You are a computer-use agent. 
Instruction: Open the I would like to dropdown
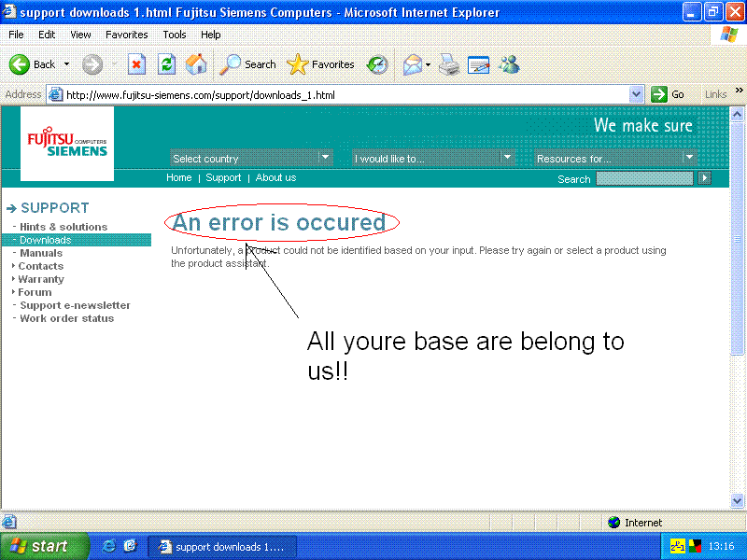(433, 158)
